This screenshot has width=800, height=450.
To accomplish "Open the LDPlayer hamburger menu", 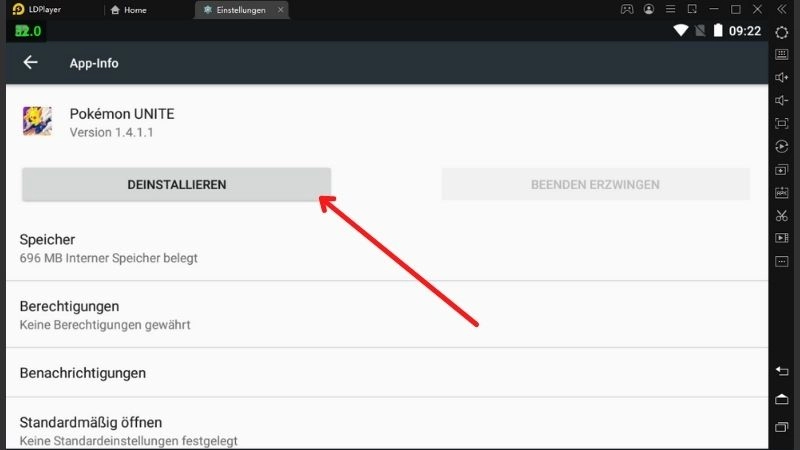I will point(670,9).
